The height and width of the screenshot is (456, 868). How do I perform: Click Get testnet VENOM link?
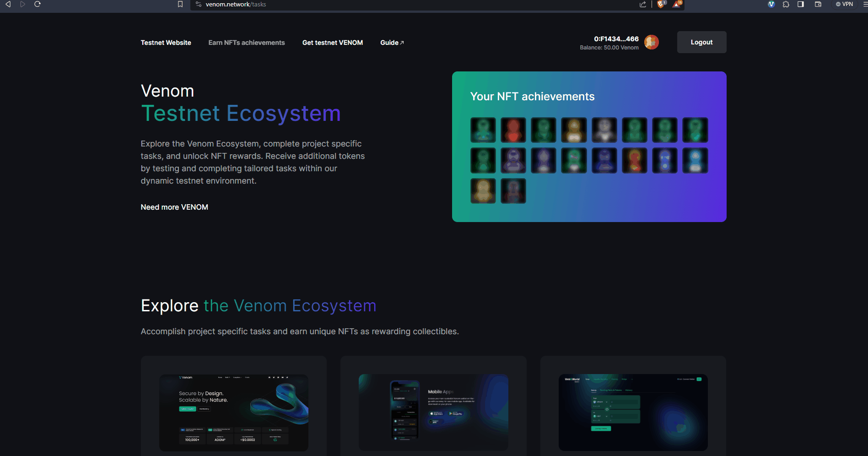pos(332,43)
